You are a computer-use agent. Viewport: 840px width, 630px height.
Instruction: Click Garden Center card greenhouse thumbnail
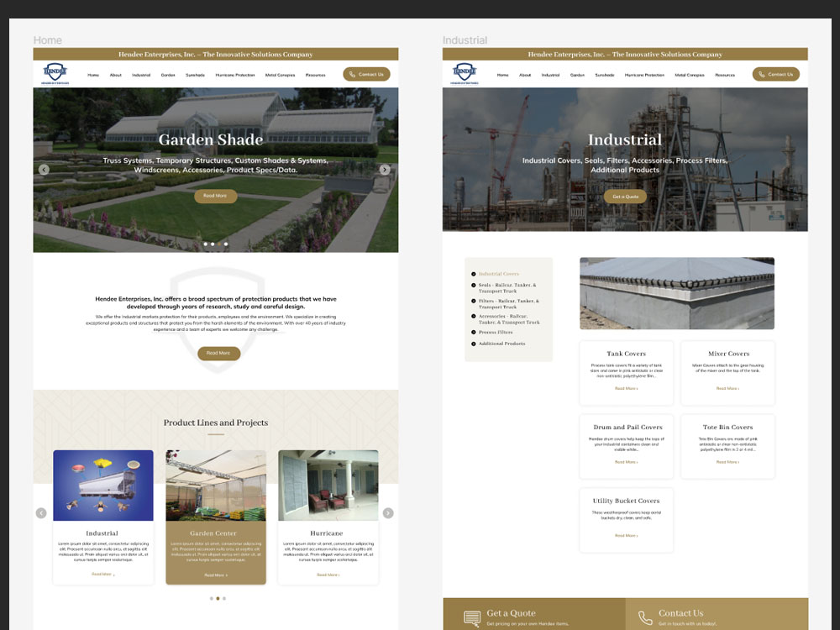pos(216,486)
